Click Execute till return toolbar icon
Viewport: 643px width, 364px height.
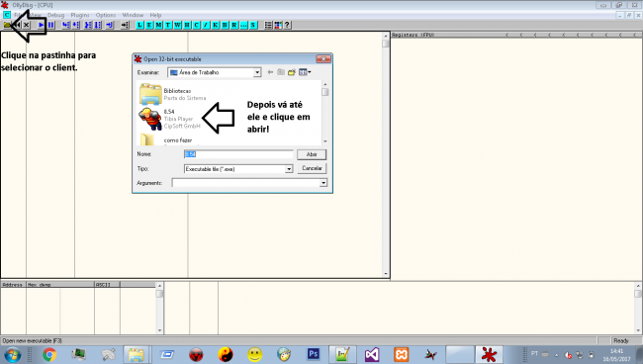coord(110,25)
